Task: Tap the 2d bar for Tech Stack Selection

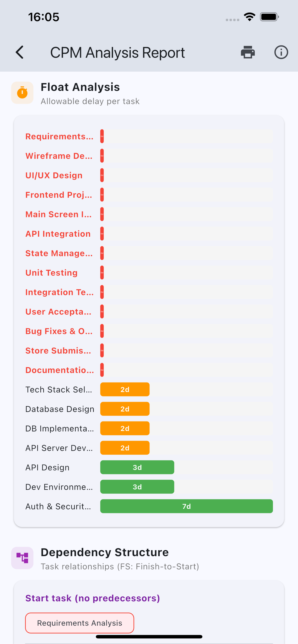Action: [x=125, y=389]
